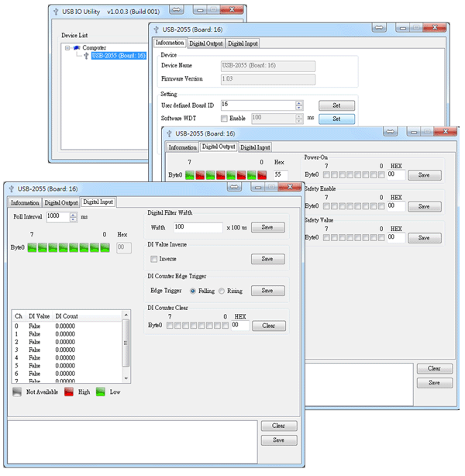The image size is (465, 476).
Task: Open Information tab in front Digital Input window
Action: [x=25, y=203]
